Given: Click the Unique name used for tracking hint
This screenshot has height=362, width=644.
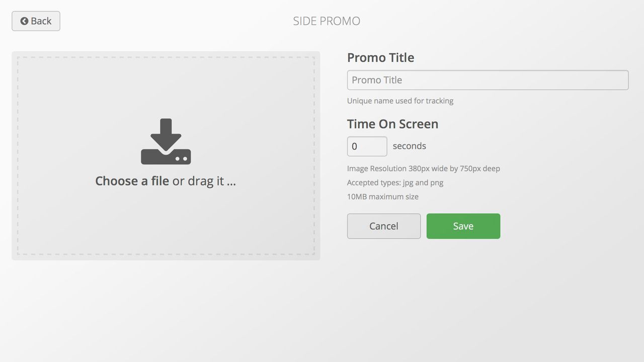Looking at the screenshot, I should click(x=400, y=101).
